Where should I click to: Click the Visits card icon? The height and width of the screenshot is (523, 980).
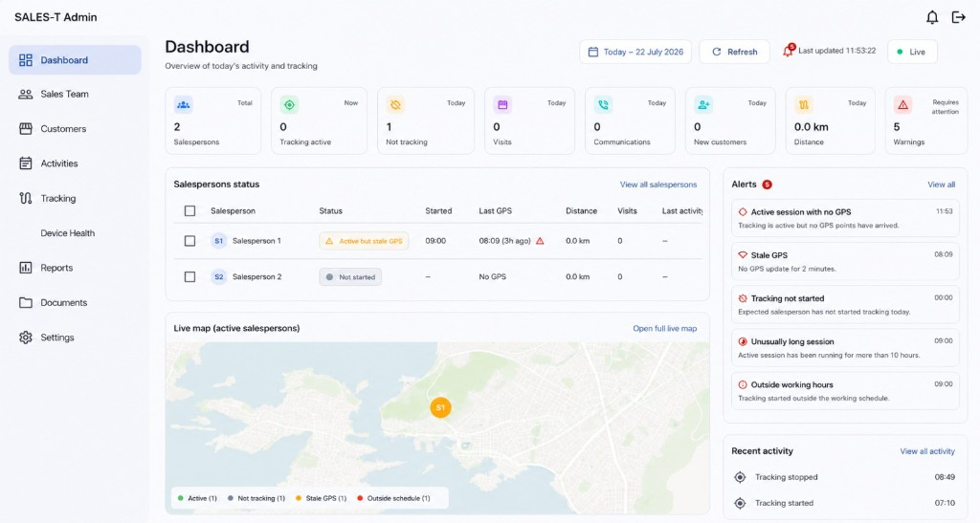pyautogui.click(x=502, y=105)
